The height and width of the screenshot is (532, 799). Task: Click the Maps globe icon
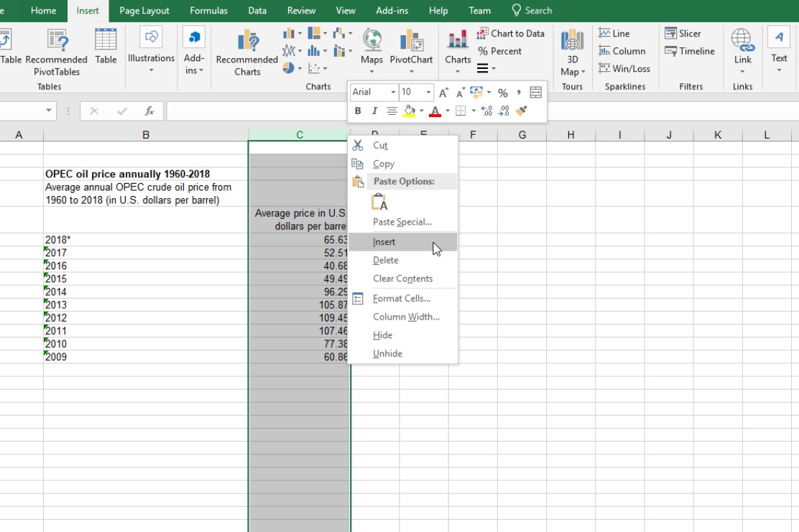372,40
